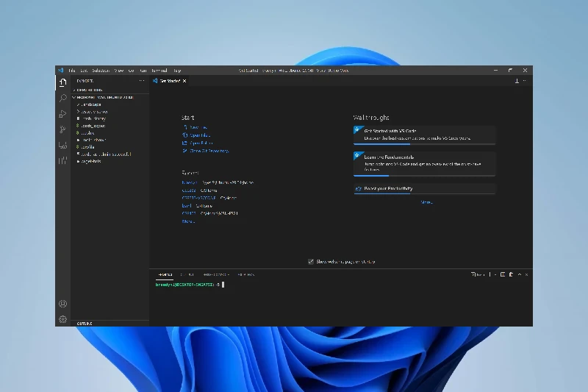Maximize the panel with up chevron
Screen dimensions: 588x392
pos(520,274)
